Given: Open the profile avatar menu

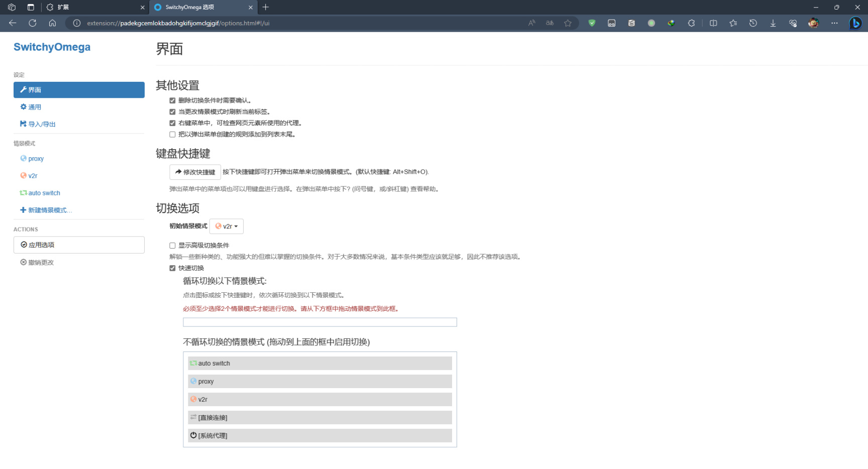Looking at the screenshot, I should pos(814,23).
